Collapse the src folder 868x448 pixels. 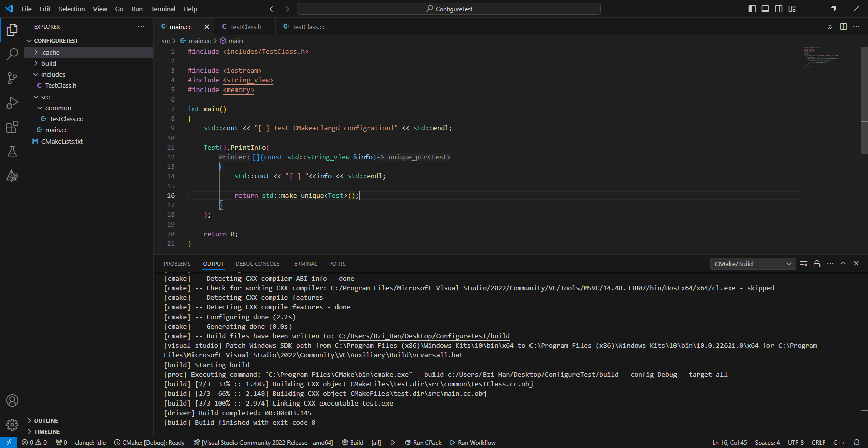point(89,97)
